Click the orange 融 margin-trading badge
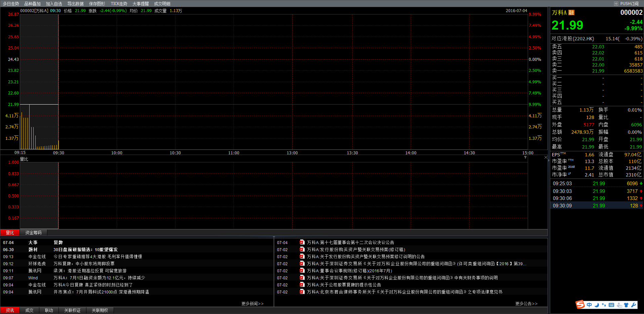 [x=571, y=13]
